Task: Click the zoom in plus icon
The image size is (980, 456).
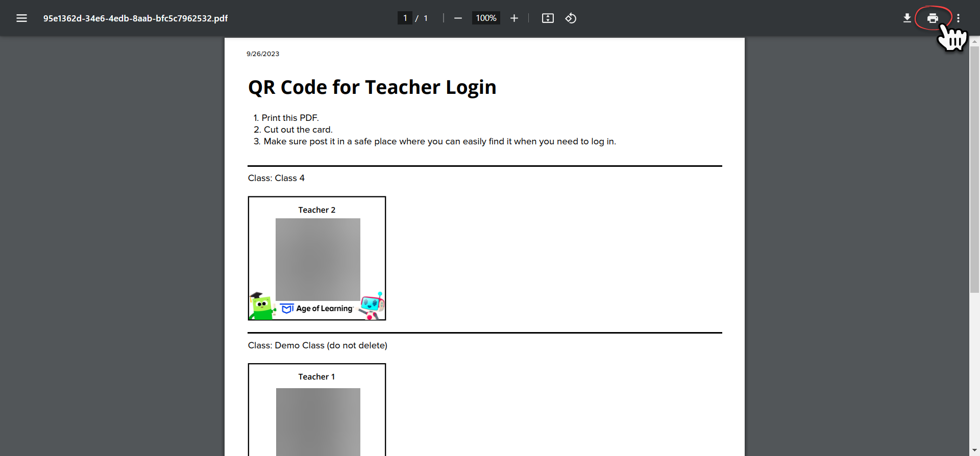Action: click(514, 18)
